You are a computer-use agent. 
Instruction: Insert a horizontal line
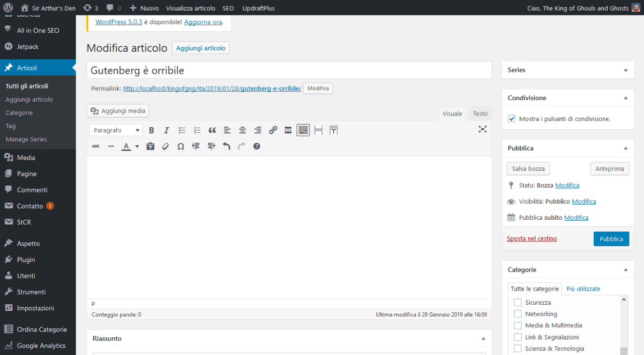click(111, 146)
